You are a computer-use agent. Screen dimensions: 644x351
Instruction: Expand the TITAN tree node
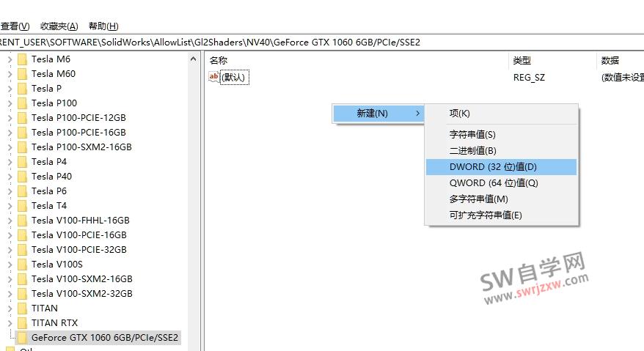10,308
